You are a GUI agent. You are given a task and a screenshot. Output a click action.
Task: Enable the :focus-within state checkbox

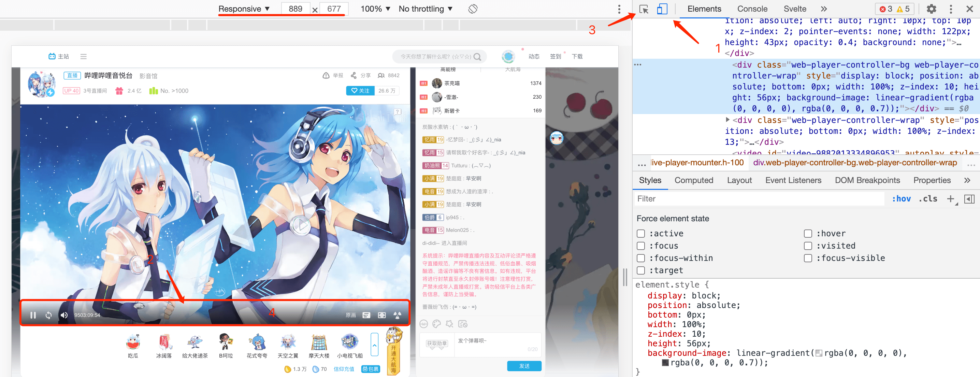tap(641, 258)
